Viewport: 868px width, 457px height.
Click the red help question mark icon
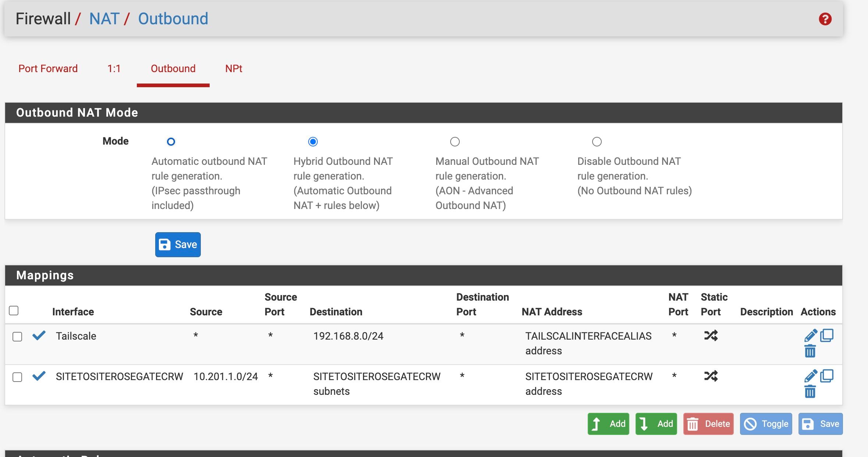(x=825, y=19)
